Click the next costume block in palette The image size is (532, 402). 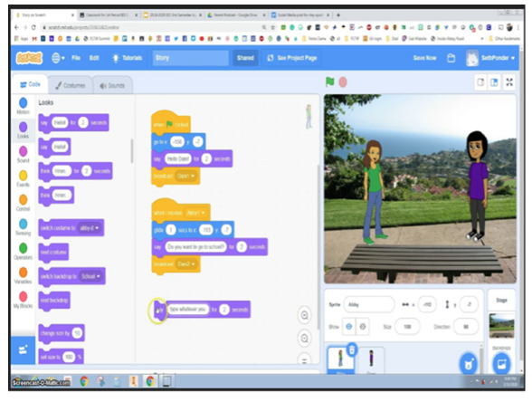tap(53, 253)
